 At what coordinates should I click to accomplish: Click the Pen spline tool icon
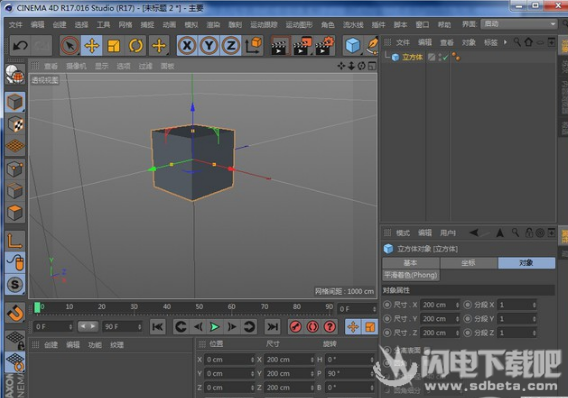[371, 46]
